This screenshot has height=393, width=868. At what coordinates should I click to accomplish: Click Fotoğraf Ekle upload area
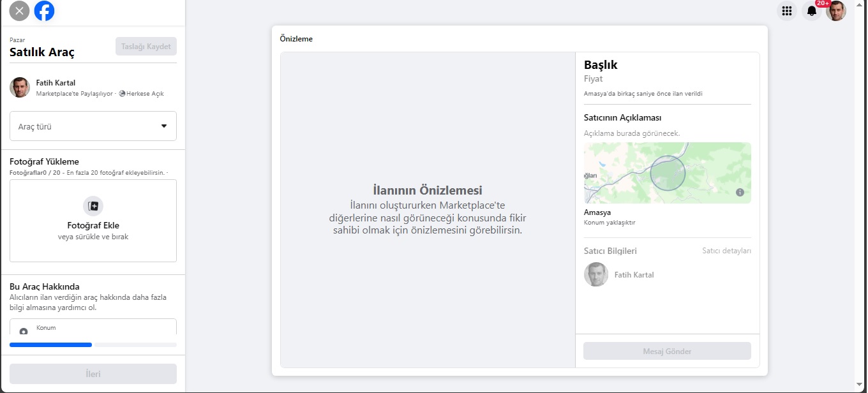point(93,221)
